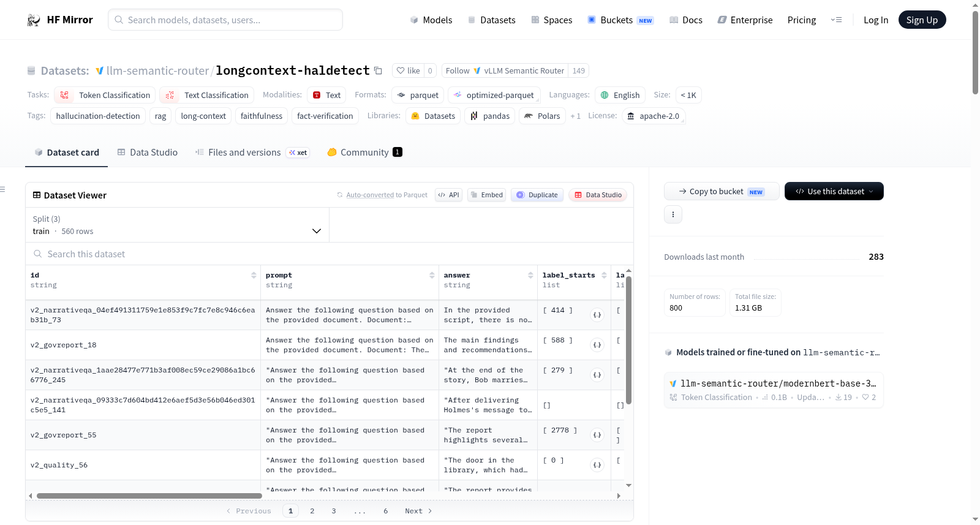Copy dataset name with the copy icon
The height and width of the screenshot is (525, 980).
(378, 71)
